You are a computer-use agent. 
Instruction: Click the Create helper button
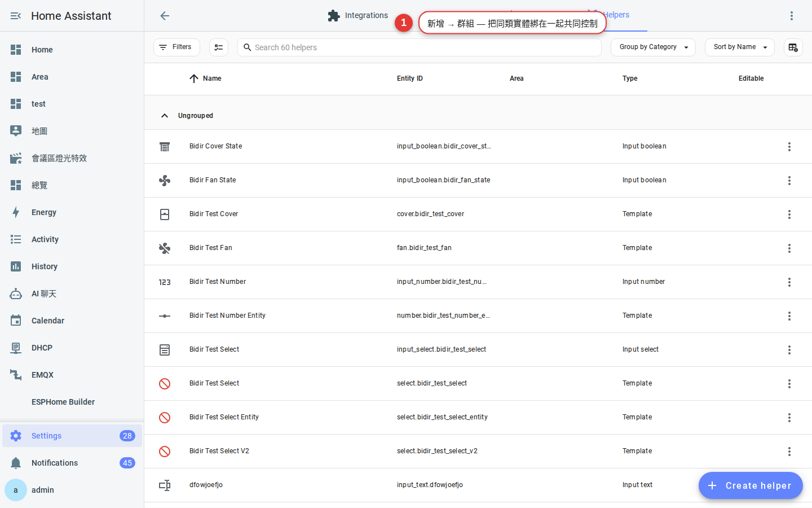[x=751, y=485]
